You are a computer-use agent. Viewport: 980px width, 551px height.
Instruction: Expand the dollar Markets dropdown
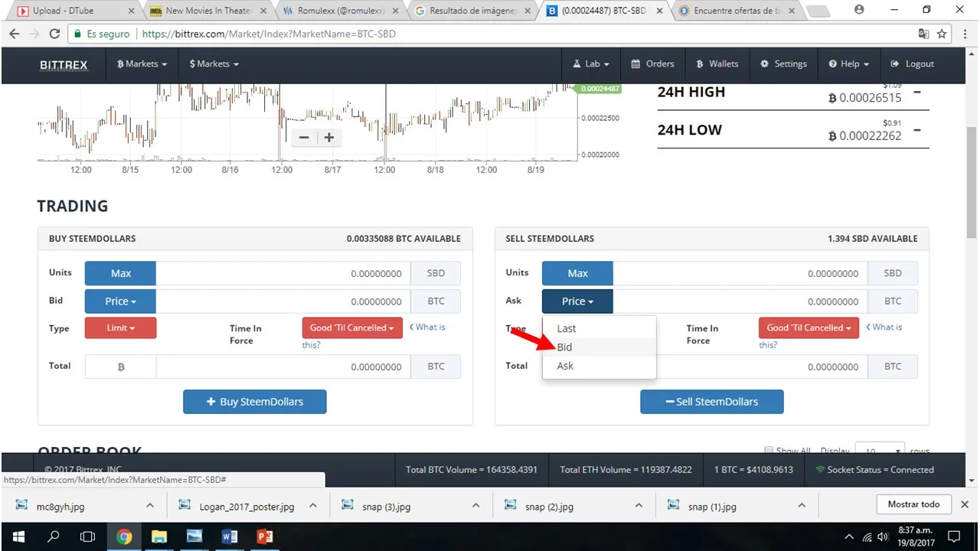214,64
